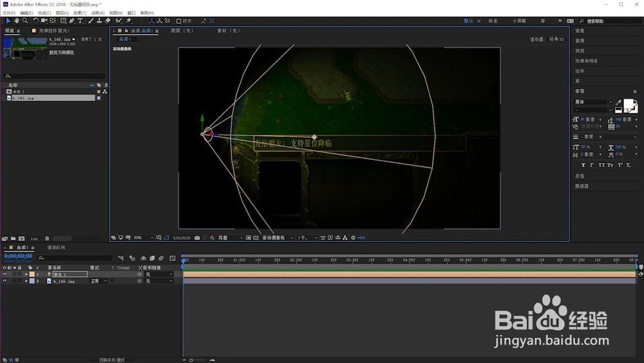644x363 pixels.
Task: Toggle All Caps in Character panel
Action: click(601, 165)
